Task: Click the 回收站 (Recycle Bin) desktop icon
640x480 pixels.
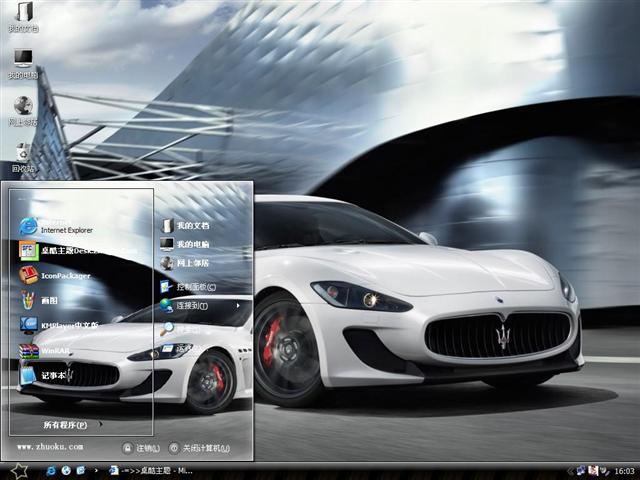Action: [x=22, y=153]
